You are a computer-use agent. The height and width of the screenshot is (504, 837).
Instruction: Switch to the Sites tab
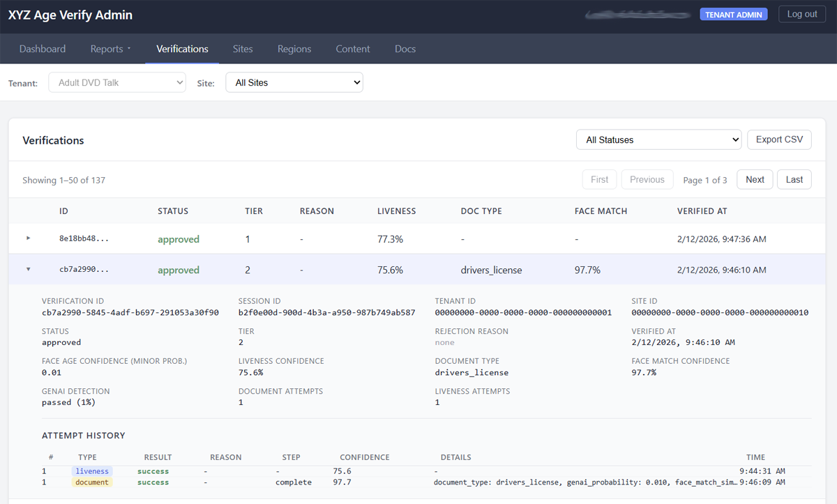(x=243, y=49)
